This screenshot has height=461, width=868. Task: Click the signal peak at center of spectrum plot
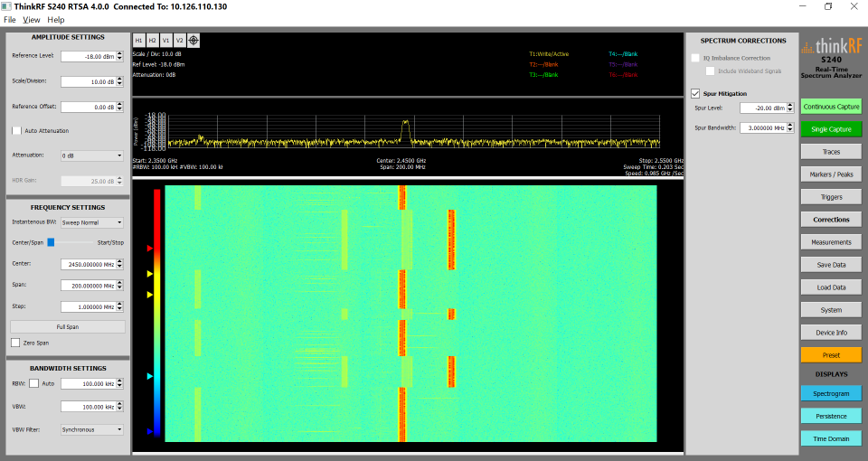(x=406, y=122)
